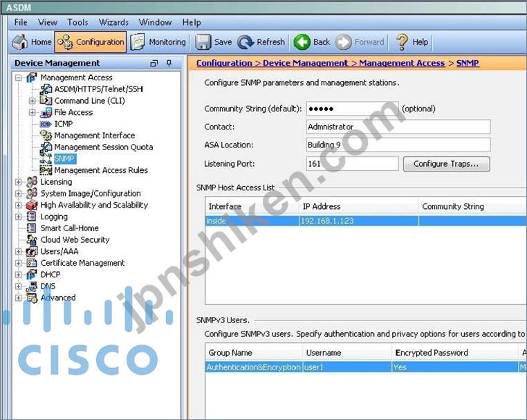Collapse the Management Access tree node
Viewport: 527px width, 420px height.
point(18,77)
